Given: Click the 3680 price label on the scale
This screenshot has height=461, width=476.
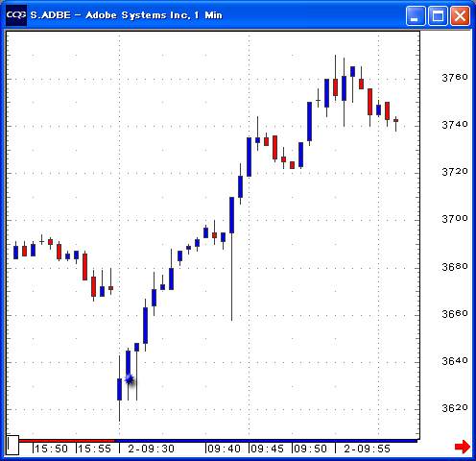Looking at the screenshot, I should tap(455, 266).
